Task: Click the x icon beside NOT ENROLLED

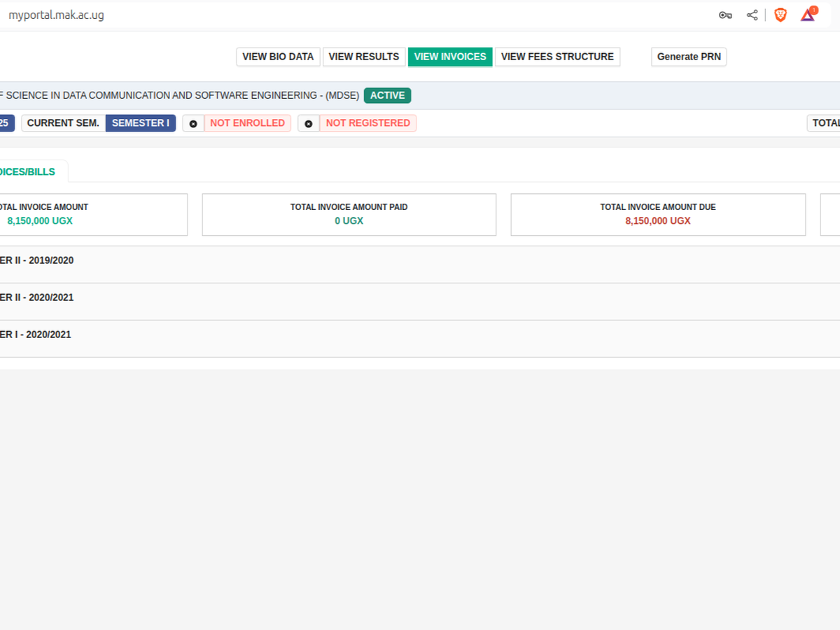Action: tap(193, 123)
